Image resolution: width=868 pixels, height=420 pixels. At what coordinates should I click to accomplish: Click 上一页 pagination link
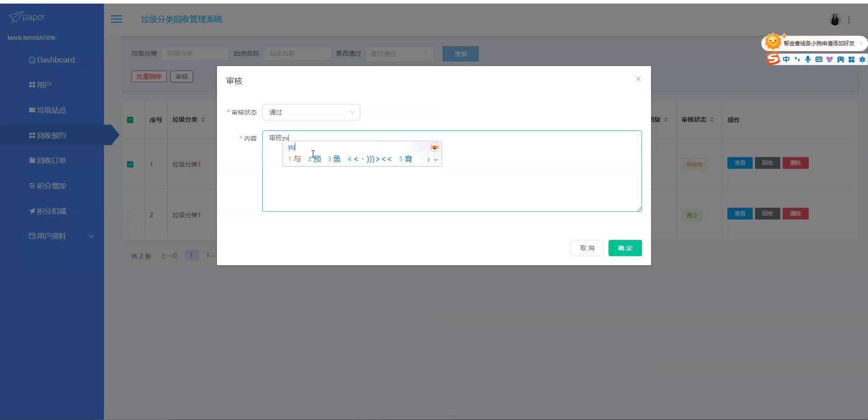tap(169, 256)
